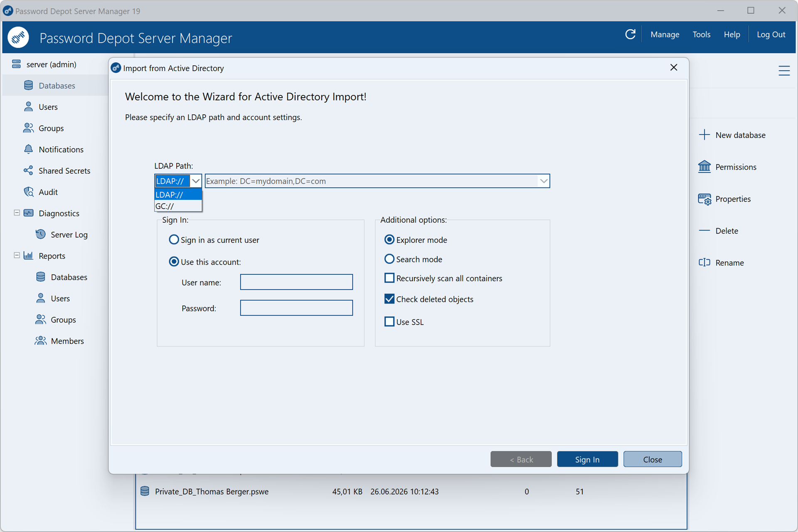
Task: Click the Properties action label
Action: (733, 199)
